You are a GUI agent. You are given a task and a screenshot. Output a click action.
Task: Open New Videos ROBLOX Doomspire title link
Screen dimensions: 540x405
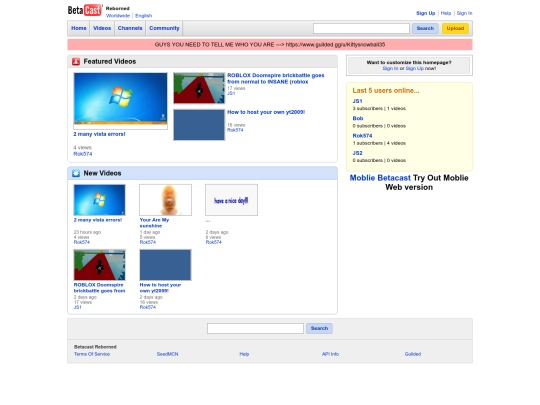tap(100, 288)
